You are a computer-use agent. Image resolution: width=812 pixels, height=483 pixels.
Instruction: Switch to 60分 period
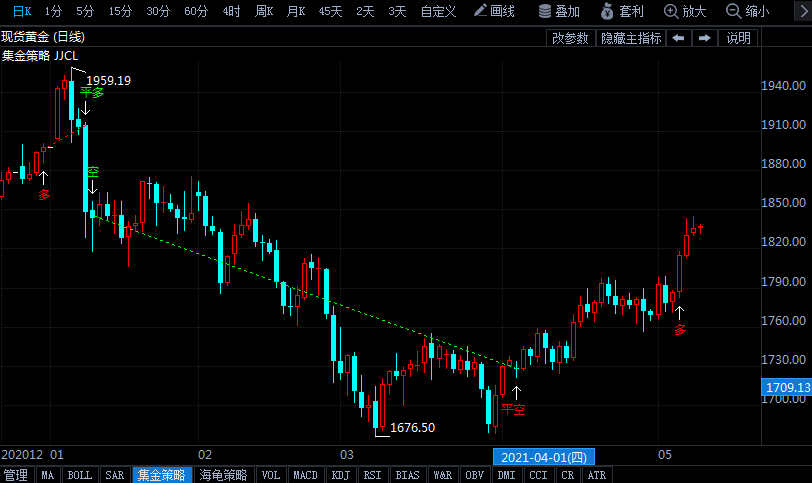[196, 11]
